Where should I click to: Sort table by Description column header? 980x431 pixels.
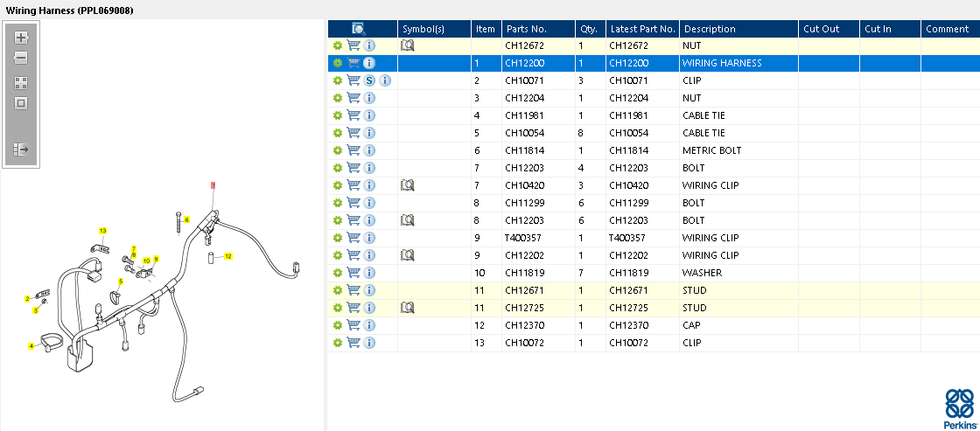pyautogui.click(x=710, y=29)
